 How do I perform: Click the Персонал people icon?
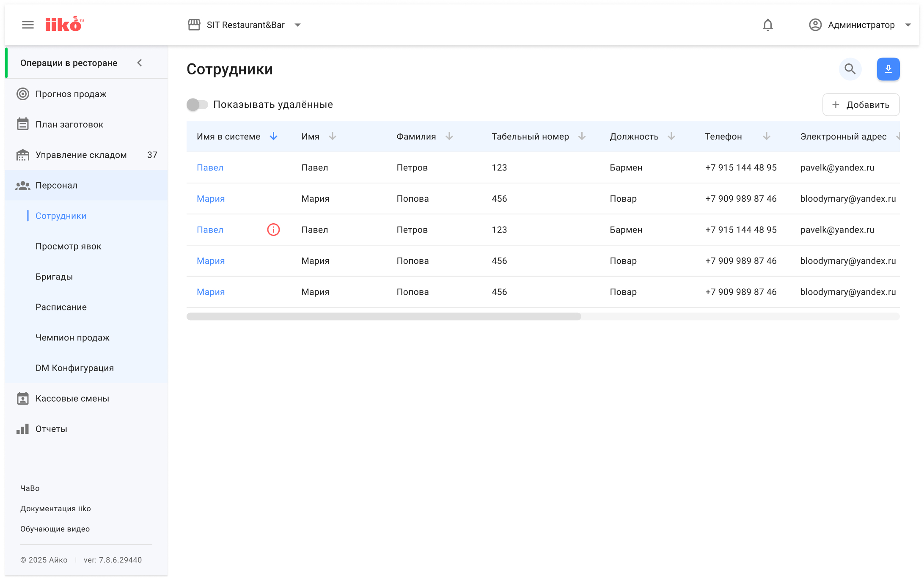coord(23,185)
